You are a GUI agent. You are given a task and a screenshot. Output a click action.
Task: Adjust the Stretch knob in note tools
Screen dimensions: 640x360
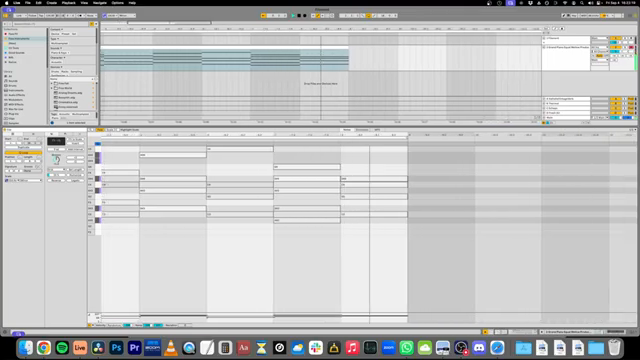tap(56, 159)
